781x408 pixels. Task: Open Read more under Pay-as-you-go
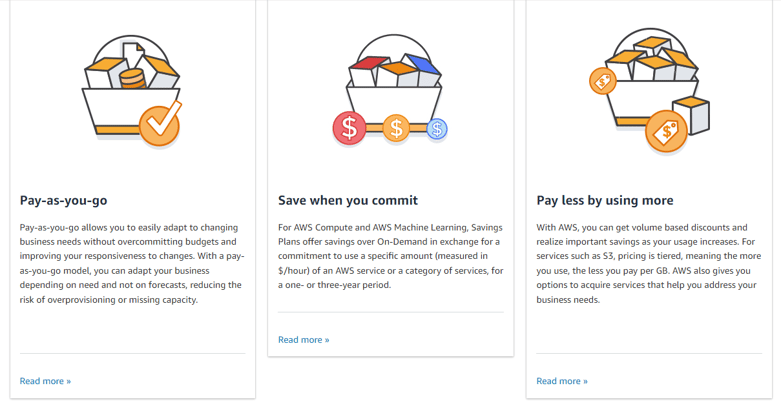pos(45,381)
